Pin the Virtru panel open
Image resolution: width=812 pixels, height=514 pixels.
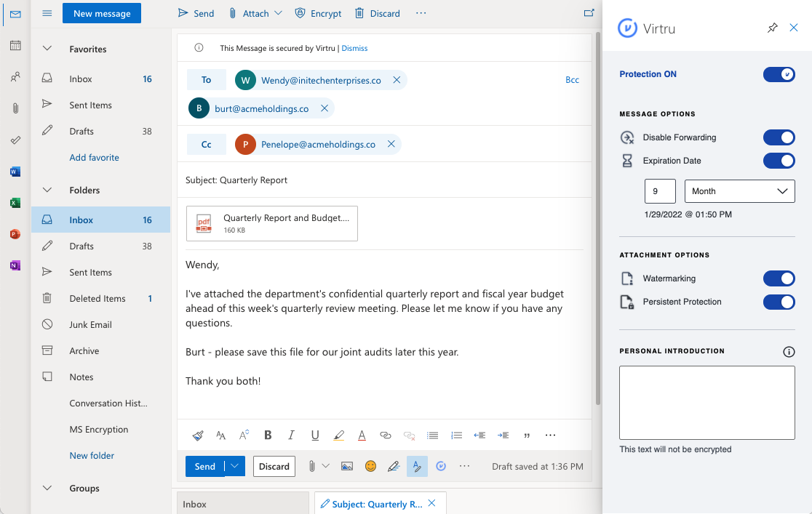tap(773, 28)
